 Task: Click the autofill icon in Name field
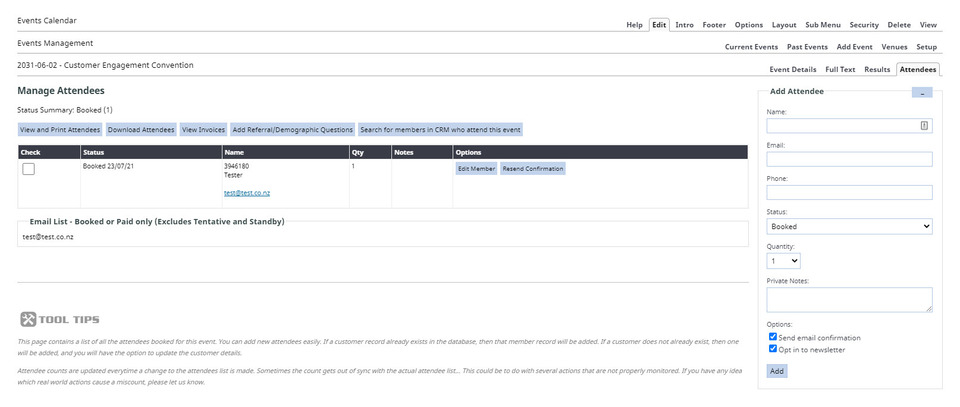click(924, 126)
